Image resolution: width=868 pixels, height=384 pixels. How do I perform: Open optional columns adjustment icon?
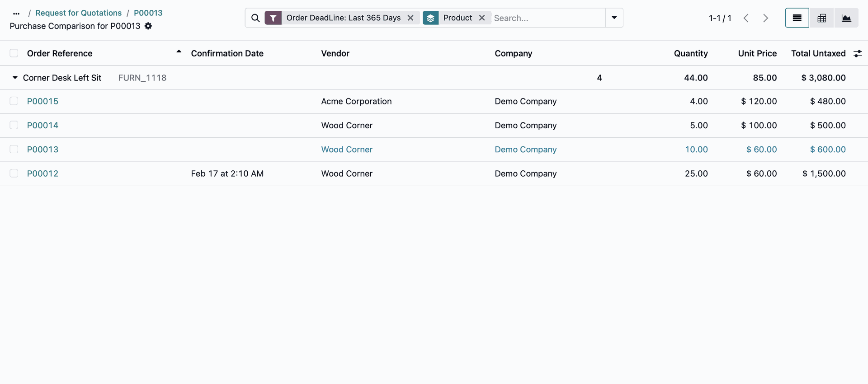pyautogui.click(x=858, y=54)
